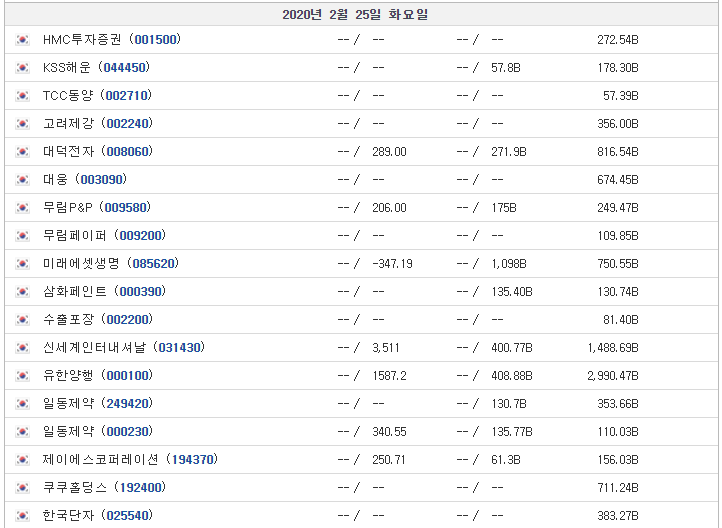This screenshot has width=722, height=528.
Task: Click the flag icon beside 일동제약 000230
Action: [x=22, y=432]
